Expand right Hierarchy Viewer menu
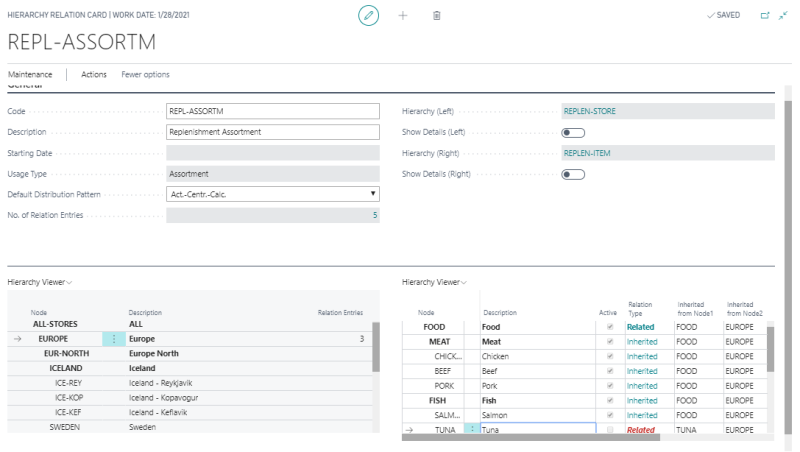The height and width of the screenshot is (452, 800). click(434, 282)
